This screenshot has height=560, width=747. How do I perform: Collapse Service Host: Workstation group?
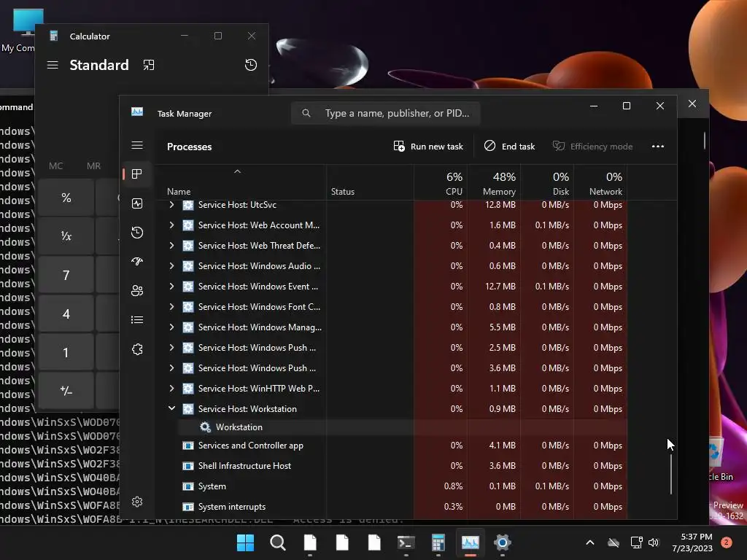171,408
